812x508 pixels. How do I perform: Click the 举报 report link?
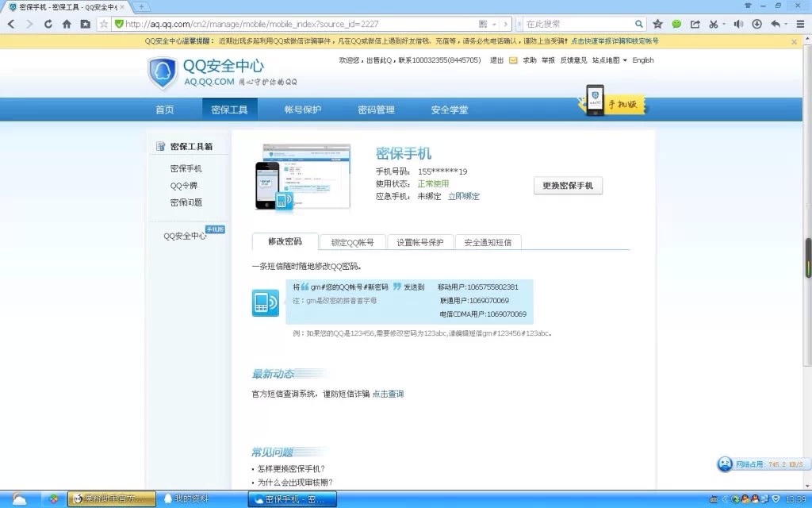pyautogui.click(x=549, y=60)
